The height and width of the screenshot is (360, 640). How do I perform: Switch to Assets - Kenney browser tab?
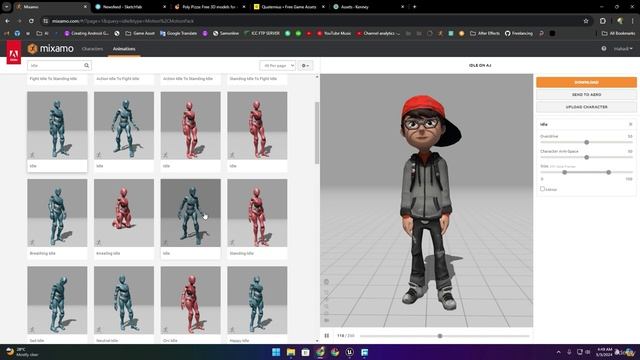368,7
